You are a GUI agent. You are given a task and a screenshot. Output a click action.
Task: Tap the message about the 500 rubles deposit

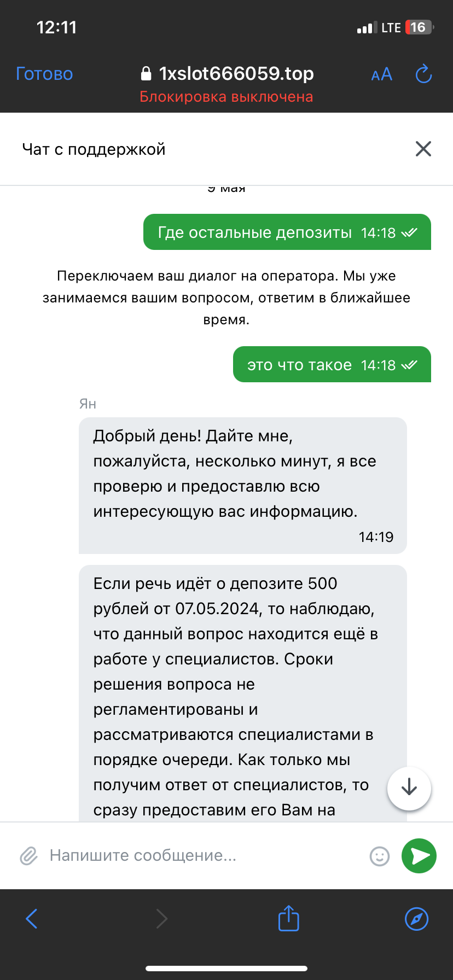point(235,684)
